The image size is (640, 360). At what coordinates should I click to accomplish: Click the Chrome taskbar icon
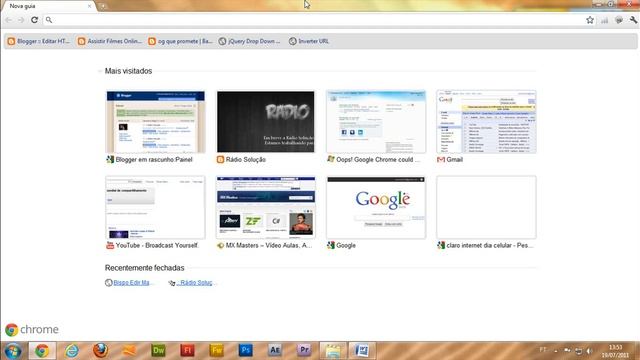42,351
